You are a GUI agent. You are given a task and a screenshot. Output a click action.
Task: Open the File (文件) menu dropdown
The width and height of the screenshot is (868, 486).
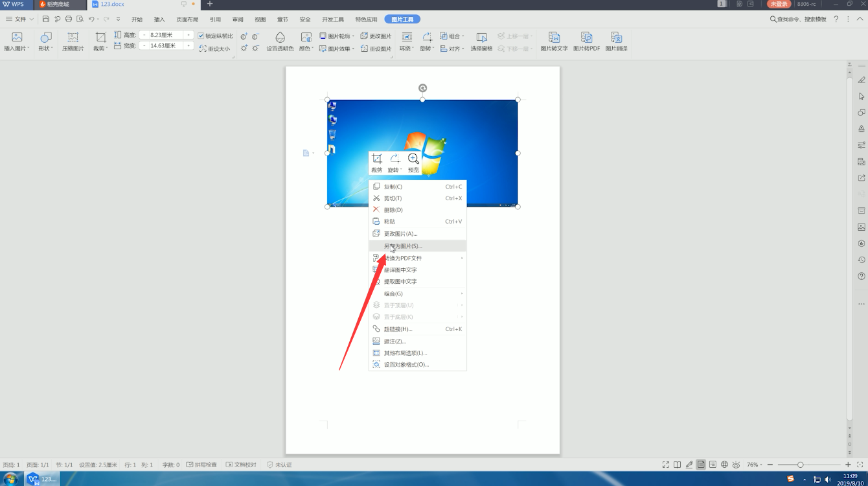pos(19,19)
